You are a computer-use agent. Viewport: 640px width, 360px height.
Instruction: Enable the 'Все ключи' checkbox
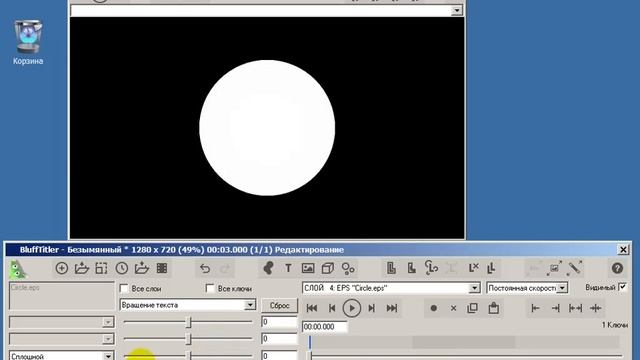210,289
